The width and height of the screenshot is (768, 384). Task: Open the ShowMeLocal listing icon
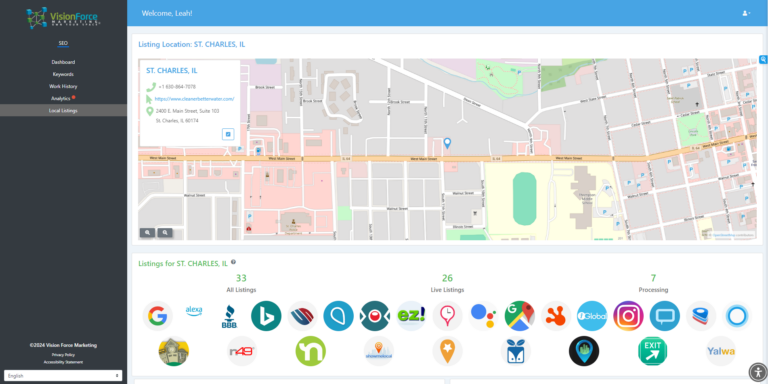[x=379, y=351]
